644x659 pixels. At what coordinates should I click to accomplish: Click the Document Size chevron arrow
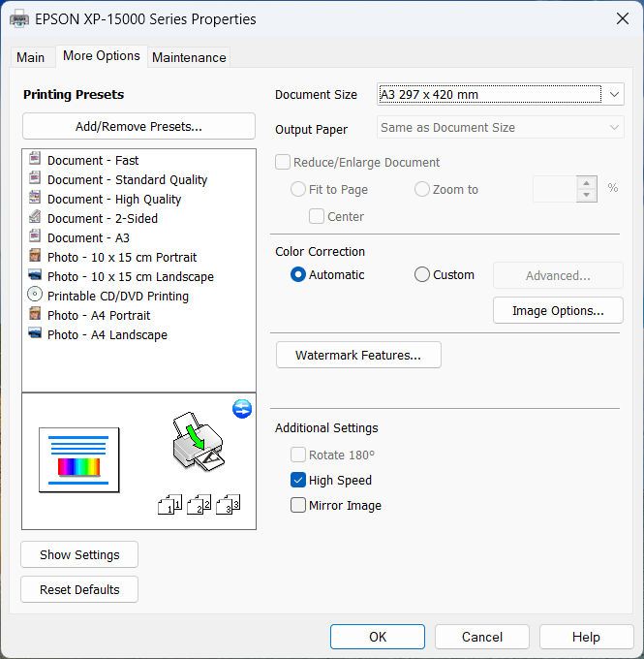pos(614,94)
